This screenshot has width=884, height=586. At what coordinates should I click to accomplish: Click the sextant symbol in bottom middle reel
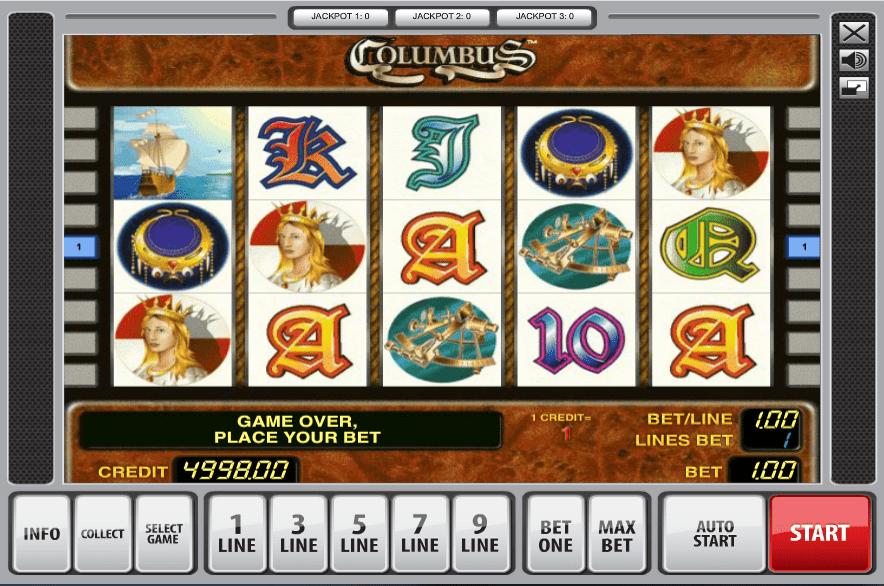(442, 340)
